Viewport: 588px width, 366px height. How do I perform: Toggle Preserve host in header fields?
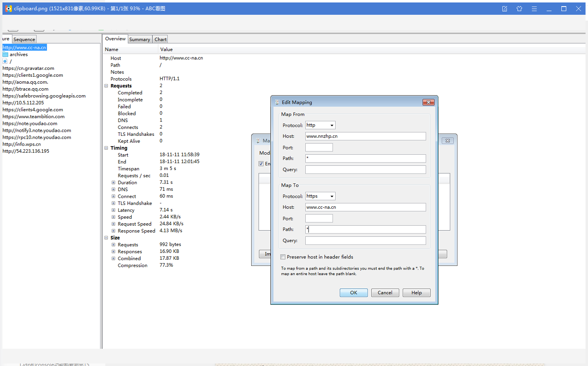click(x=283, y=257)
